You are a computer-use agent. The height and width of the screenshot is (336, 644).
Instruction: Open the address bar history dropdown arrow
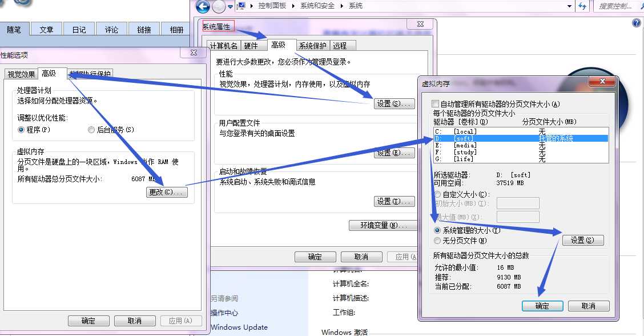(x=569, y=6)
